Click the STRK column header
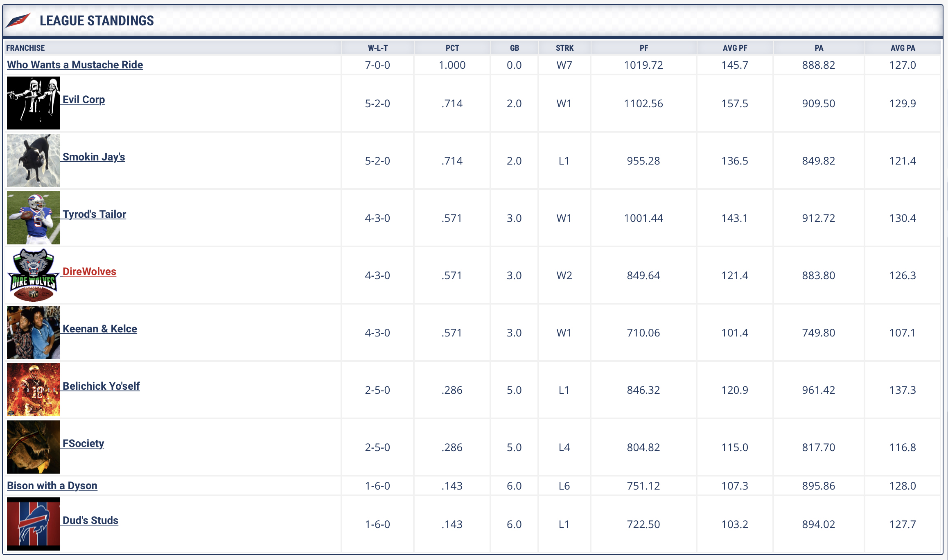 tap(564, 48)
